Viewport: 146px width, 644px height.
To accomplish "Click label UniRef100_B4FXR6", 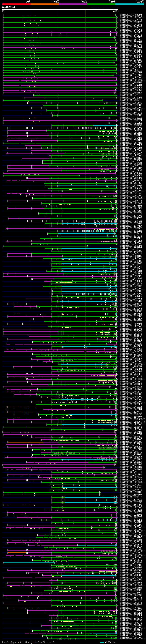I will click(131, 32).
